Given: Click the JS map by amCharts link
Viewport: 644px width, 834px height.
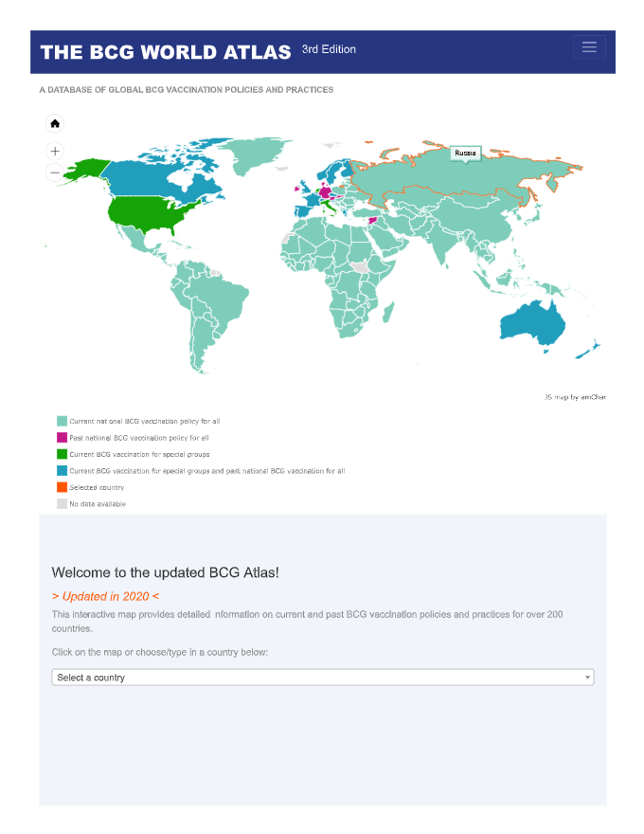Looking at the screenshot, I should coord(575,397).
